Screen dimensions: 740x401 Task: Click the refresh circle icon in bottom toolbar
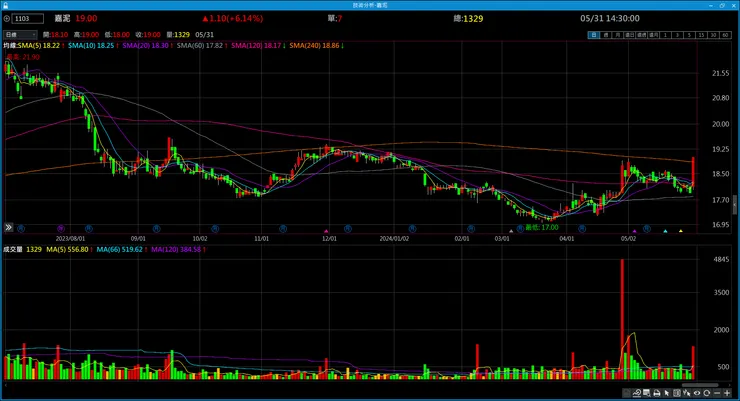pyautogui.click(x=707, y=393)
